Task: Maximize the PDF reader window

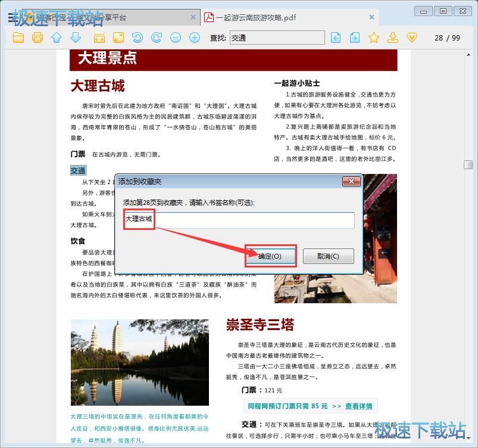Action: [x=443, y=11]
